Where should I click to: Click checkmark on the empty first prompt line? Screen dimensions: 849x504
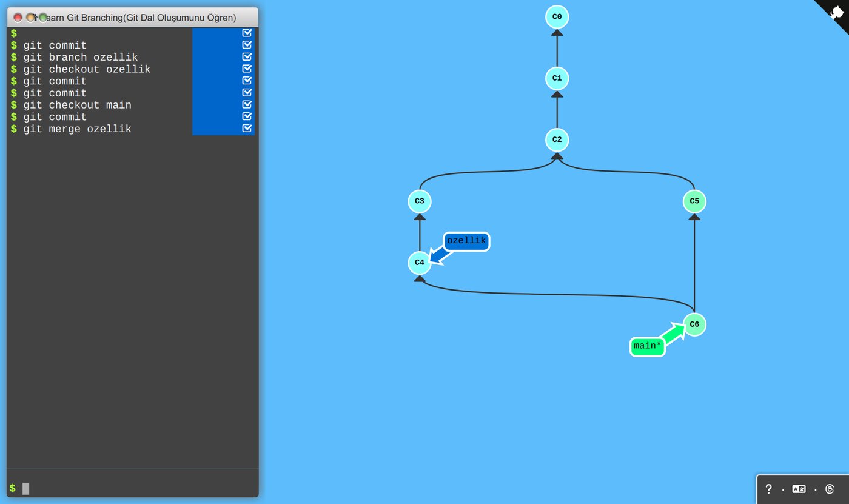click(x=247, y=33)
